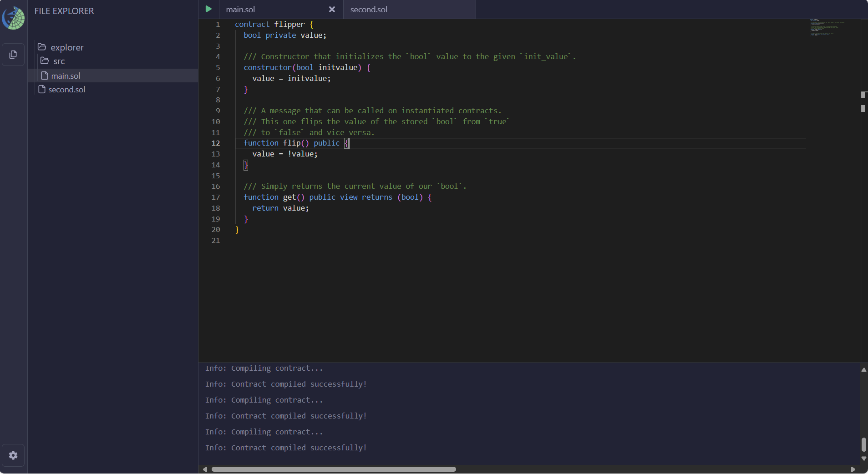Click the 'contract flipper {' line

(x=274, y=24)
